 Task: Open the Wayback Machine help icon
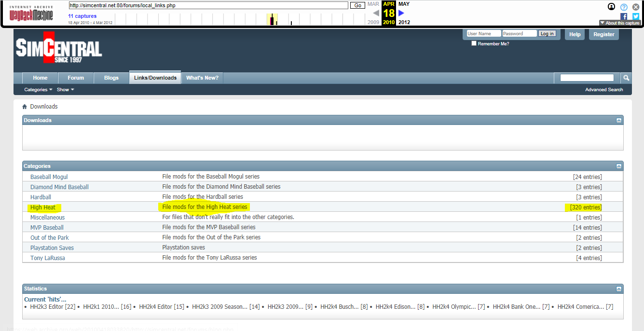tap(624, 7)
